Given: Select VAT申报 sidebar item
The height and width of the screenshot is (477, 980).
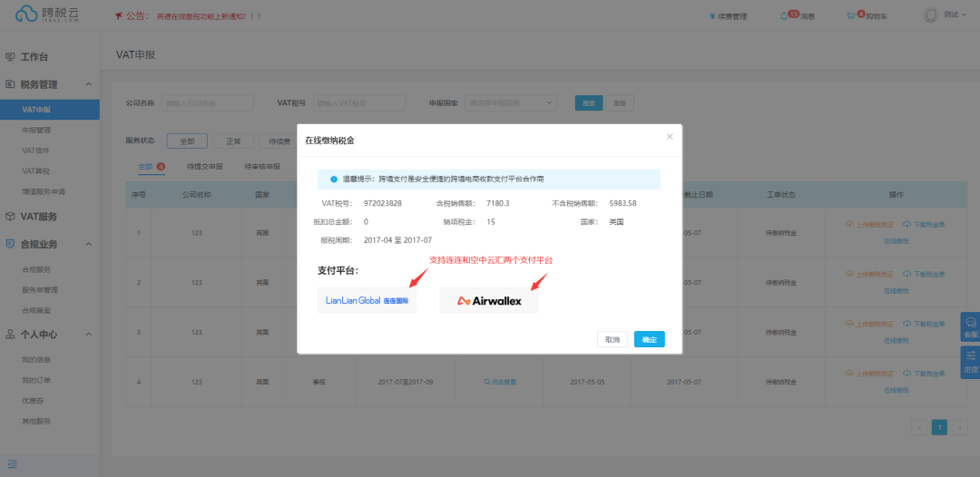Looking at the screenshot, I should click(x=50, y=109).
